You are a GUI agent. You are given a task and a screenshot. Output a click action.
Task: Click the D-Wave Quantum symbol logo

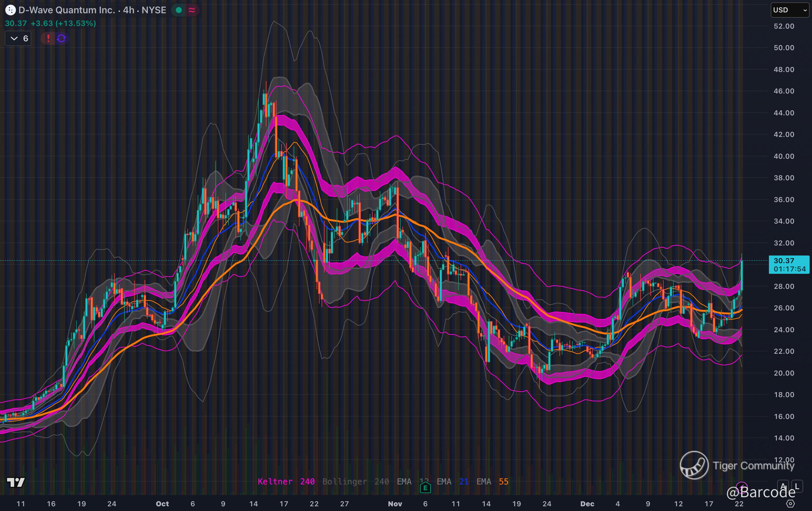(x=10, y=10)
